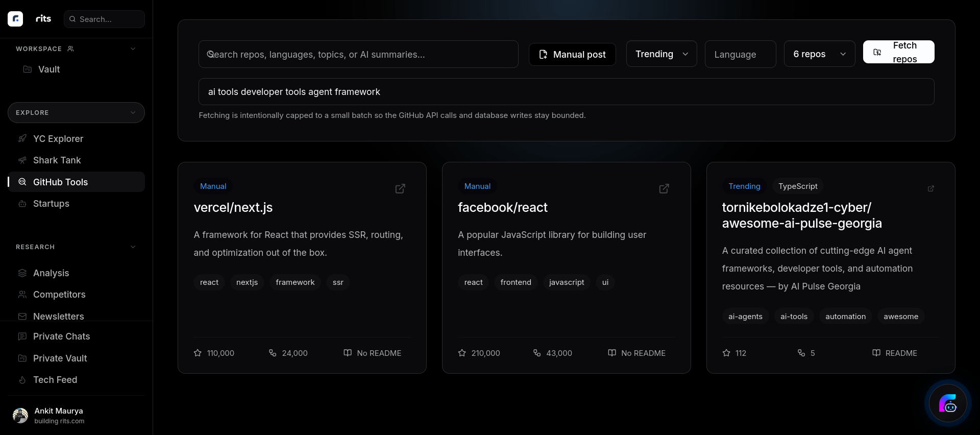The width and height of the screenshot is (980, 435).
Task: Open awesome-ai-pulse-georgia external link icon
Action: 931,188
